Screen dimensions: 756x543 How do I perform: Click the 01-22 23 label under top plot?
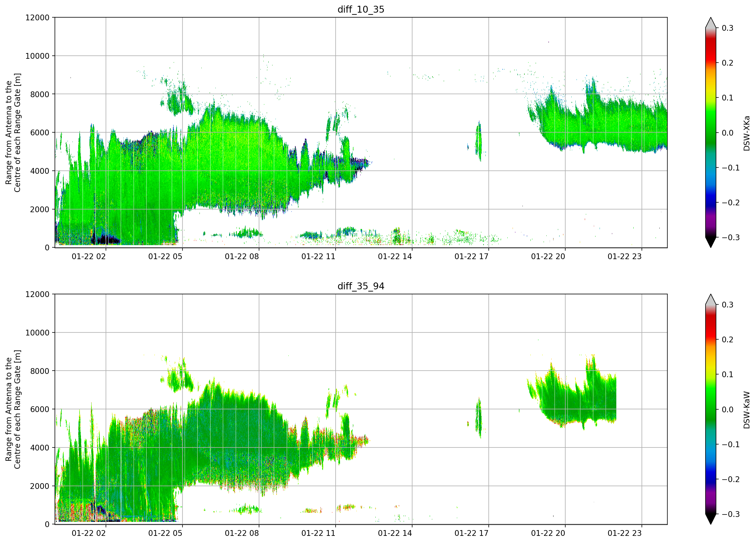pos(625,256)
